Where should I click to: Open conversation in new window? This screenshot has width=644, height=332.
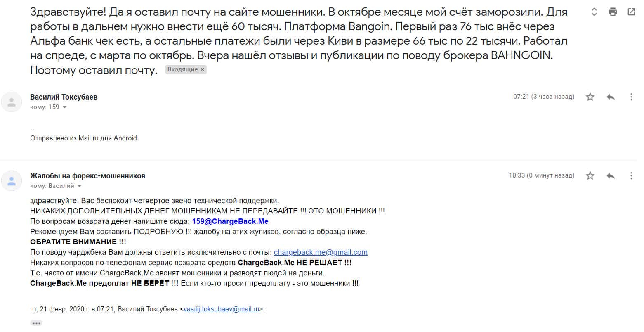(x=631, y=12)
